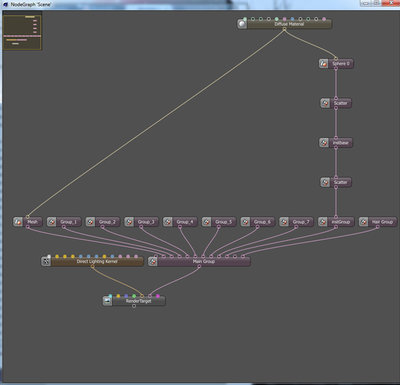Click the output pin below RenderTarget node
This screenshot has height=385, width=400.
(x=134, y=306)
